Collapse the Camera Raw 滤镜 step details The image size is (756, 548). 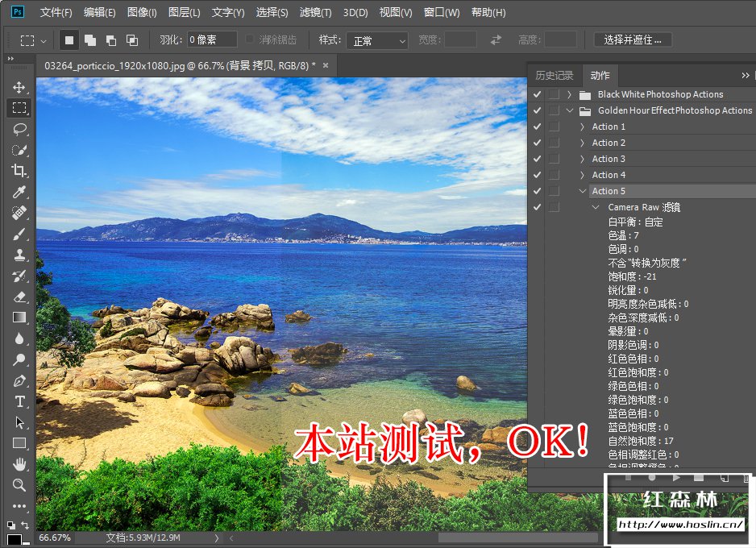(596, 207)
